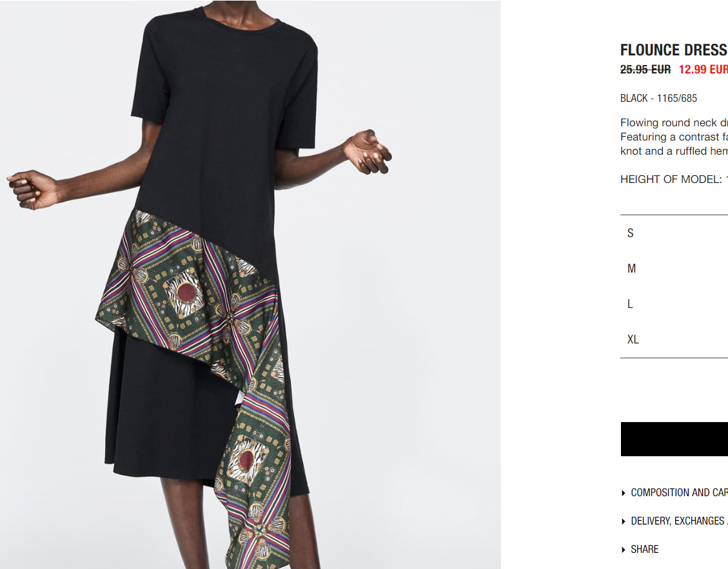
Task: Click the triangle arrow beside Delivery, Exchanges
Action: (624, 521)
